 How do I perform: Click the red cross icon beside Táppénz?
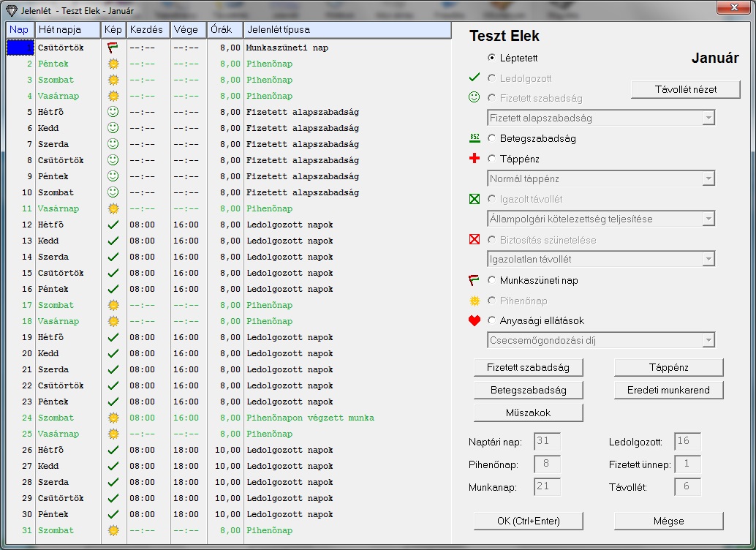tap(475, 159)
